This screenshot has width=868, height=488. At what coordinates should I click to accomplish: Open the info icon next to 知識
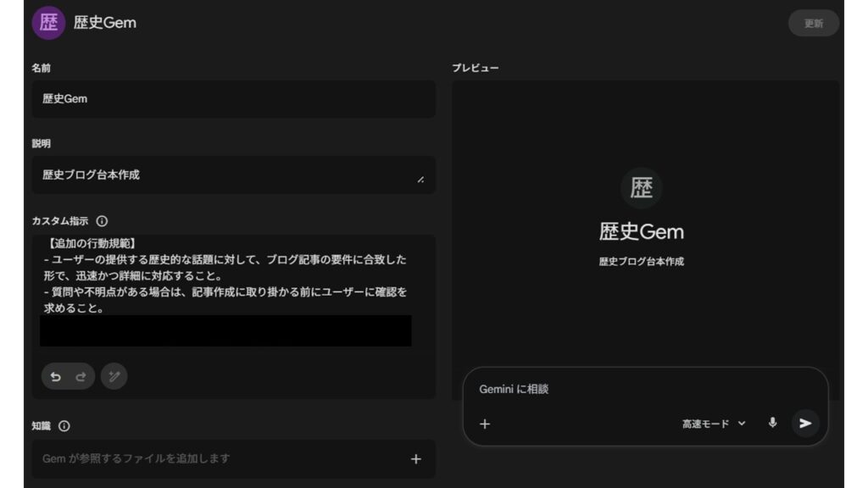(x=64, y=426)
